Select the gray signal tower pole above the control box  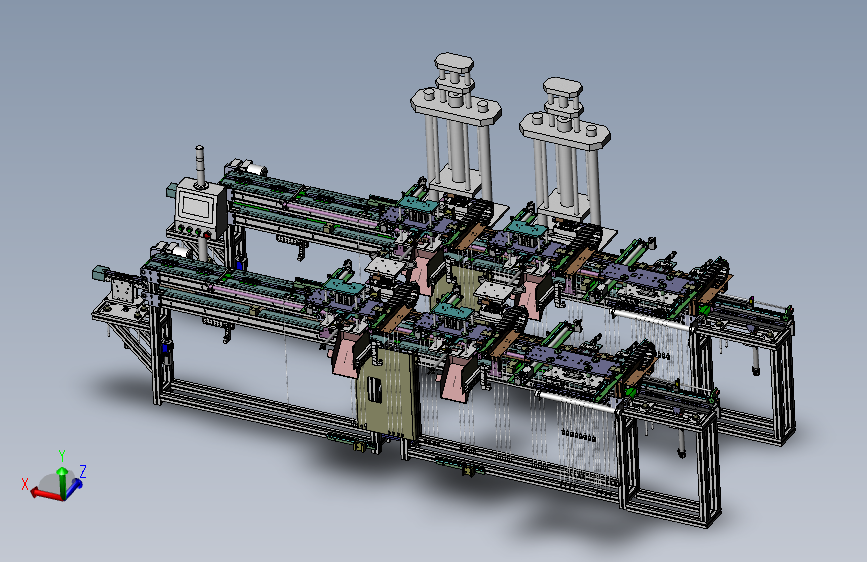[200, 165]
